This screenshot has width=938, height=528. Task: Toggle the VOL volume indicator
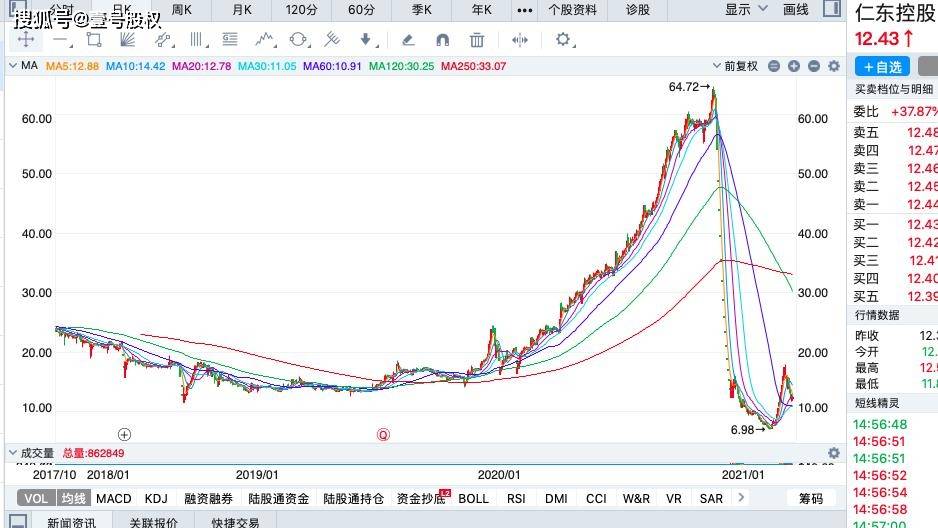(35, 498)
